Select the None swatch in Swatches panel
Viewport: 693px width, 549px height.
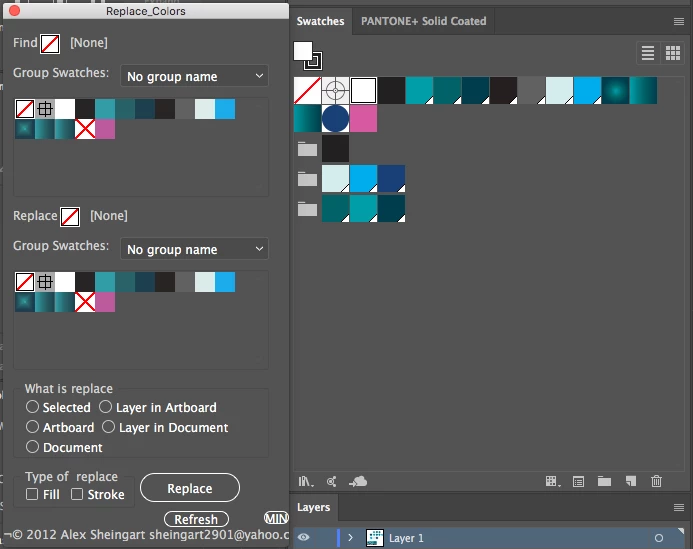coord(308,91)
